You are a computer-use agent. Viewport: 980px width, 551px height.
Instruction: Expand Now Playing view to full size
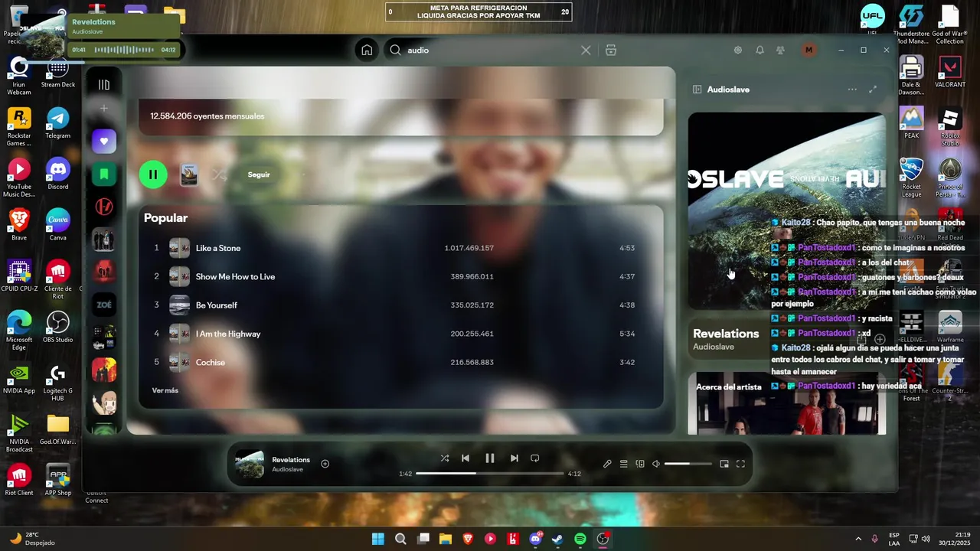coord(873,90)
